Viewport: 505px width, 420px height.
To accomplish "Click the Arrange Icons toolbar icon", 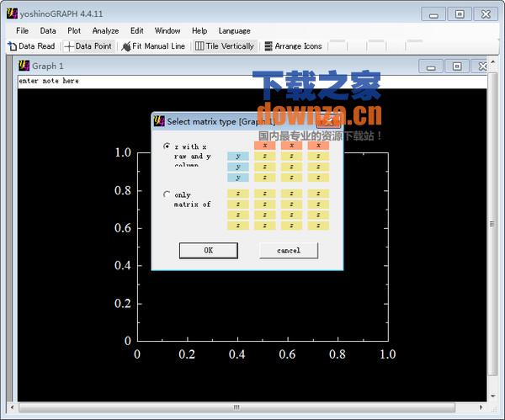I will (x=268, y=46).
